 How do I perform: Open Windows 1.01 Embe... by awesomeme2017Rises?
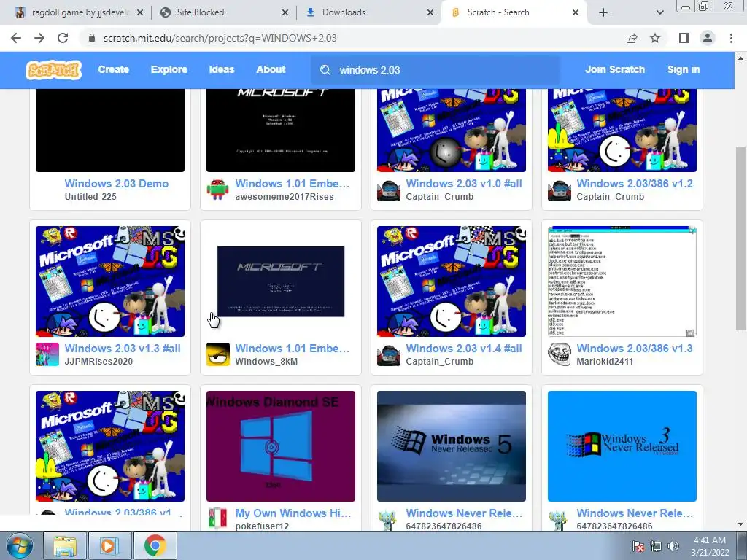point(292,183)
